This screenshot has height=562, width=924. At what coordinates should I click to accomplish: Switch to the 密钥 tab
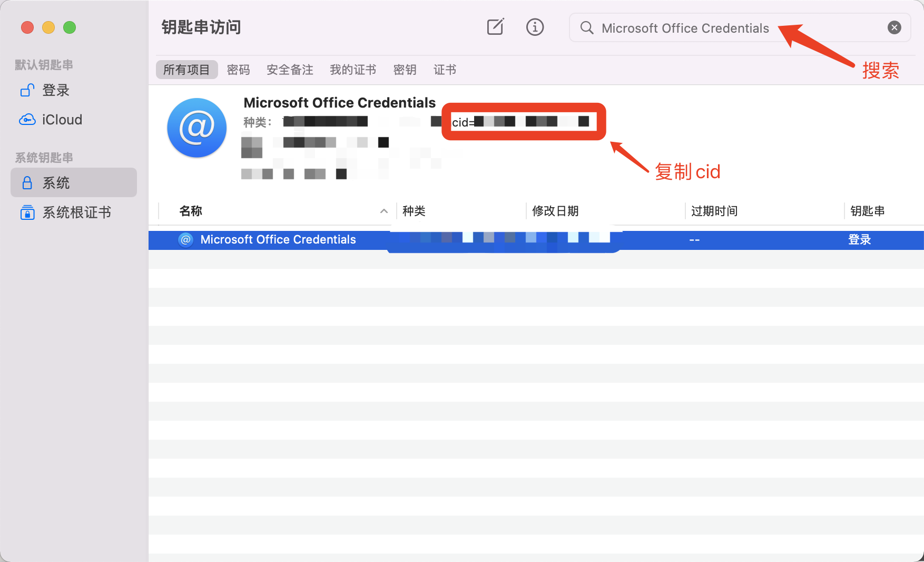pos(405,70)
